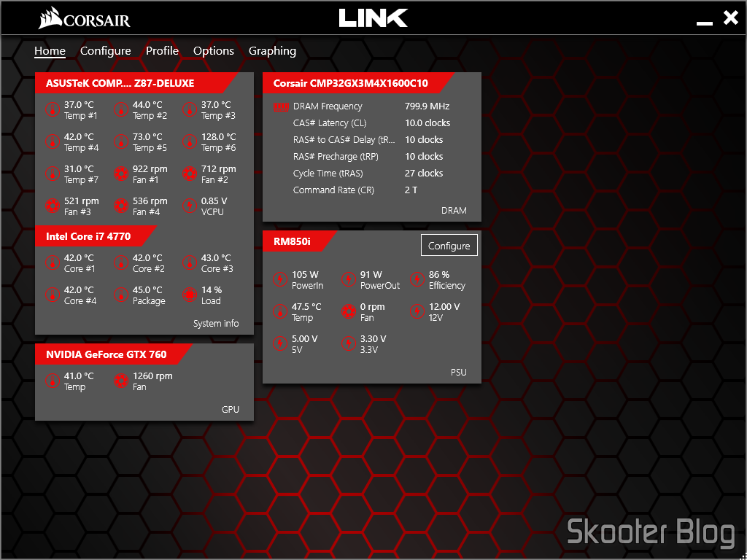Go to the Graphing tab
747x560 pixels.
coord(273,51)
